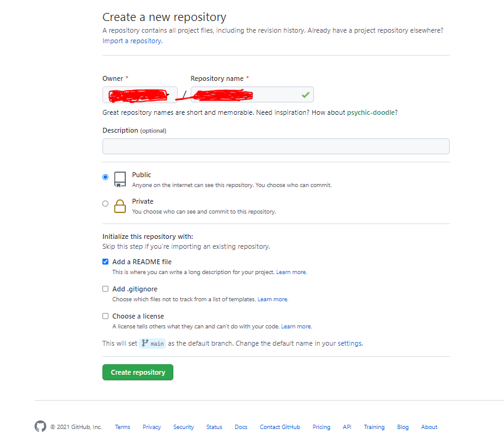The width and height of the screenshot is (504, 442).
Task: Click the Private option label text
Action: pos(143,201)
